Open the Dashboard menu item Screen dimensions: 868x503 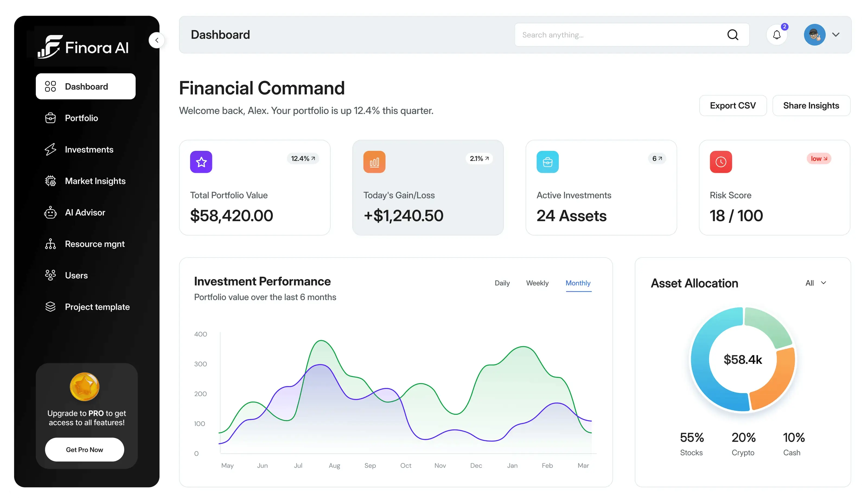tap(86, 87)
